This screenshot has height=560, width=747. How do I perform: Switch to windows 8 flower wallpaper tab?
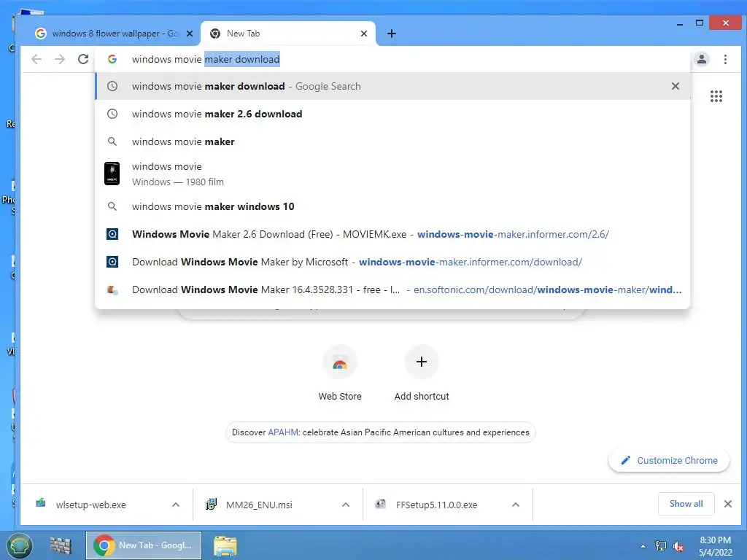(114, 34)
